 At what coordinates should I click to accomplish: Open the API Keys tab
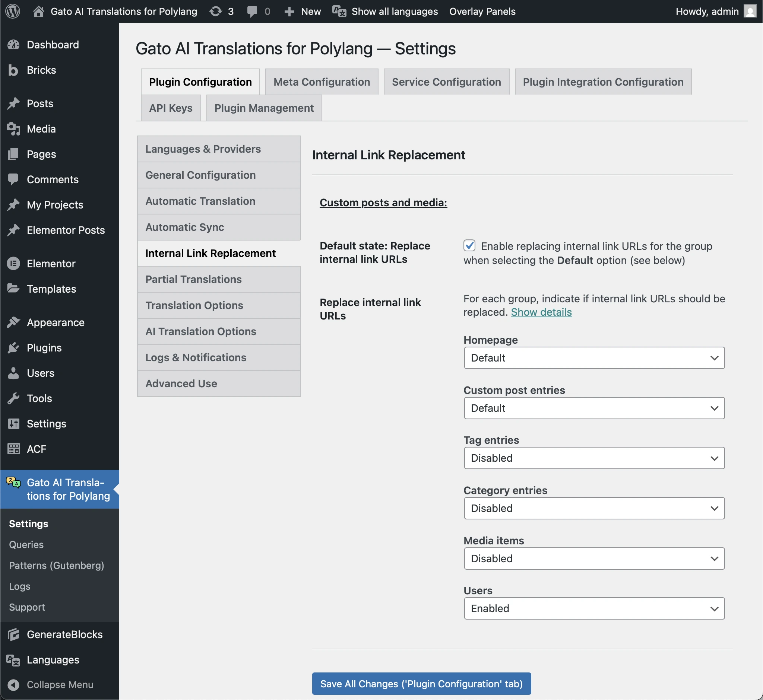171,108
